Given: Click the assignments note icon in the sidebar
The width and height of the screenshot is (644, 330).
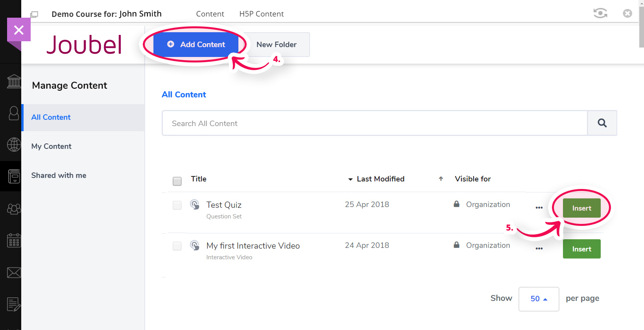Looking at the screenshot, I should pyautogui.click(x=14, y=304).
